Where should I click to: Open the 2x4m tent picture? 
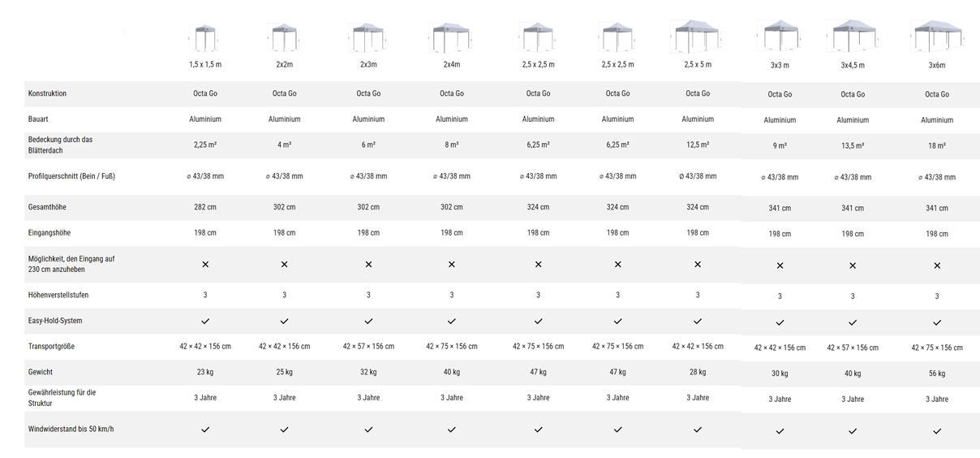pyautogui.click(x=451, y=37)
